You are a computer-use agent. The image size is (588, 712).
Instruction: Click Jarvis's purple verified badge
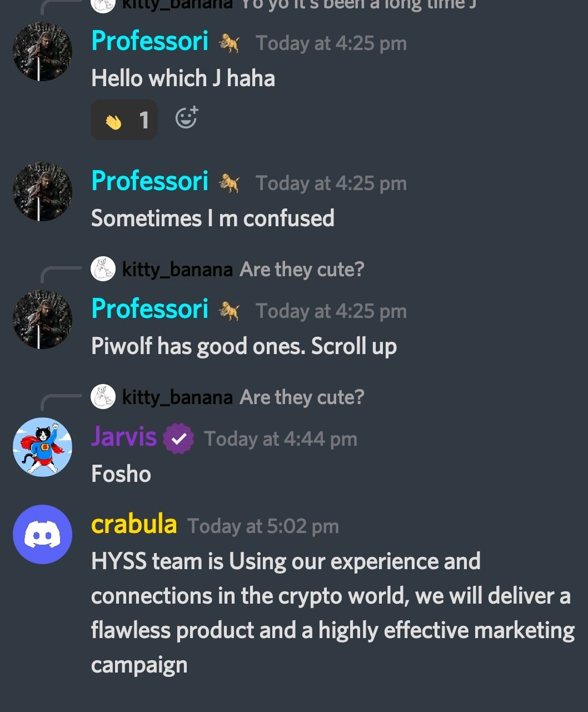(x=178, y=439)
